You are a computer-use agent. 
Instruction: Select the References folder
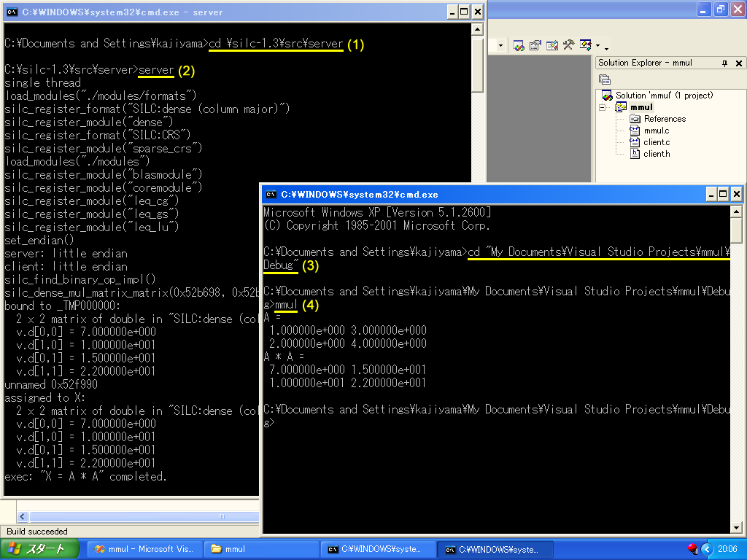pyautogui.click(x=665, y=119)
